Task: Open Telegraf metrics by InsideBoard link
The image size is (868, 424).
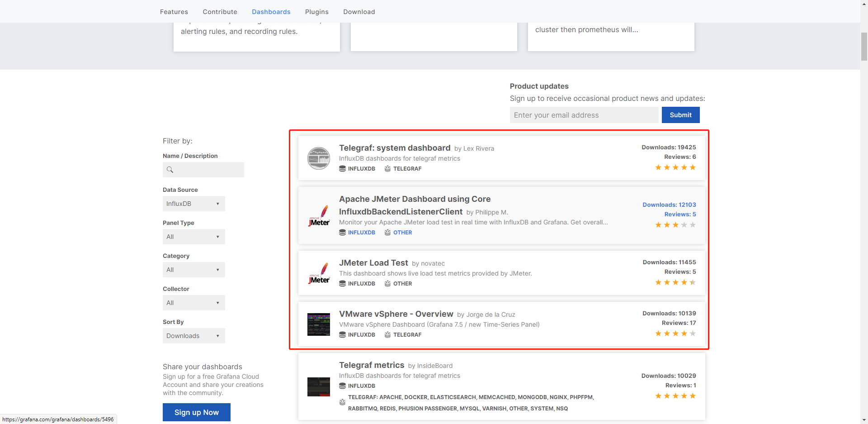Action: (x=372, y=365)
